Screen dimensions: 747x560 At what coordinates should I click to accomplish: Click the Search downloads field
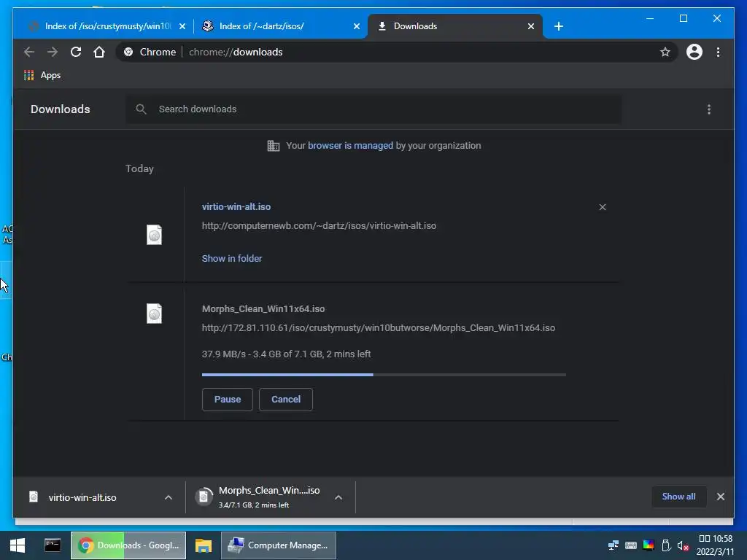tap(373, 109)
